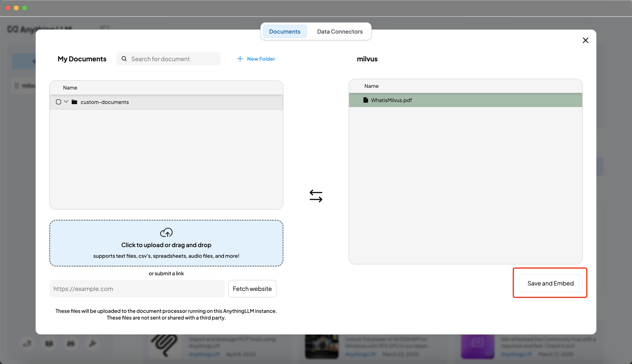
Task: Close the document manager with the X icon
Action: click(x=585, y=40)
